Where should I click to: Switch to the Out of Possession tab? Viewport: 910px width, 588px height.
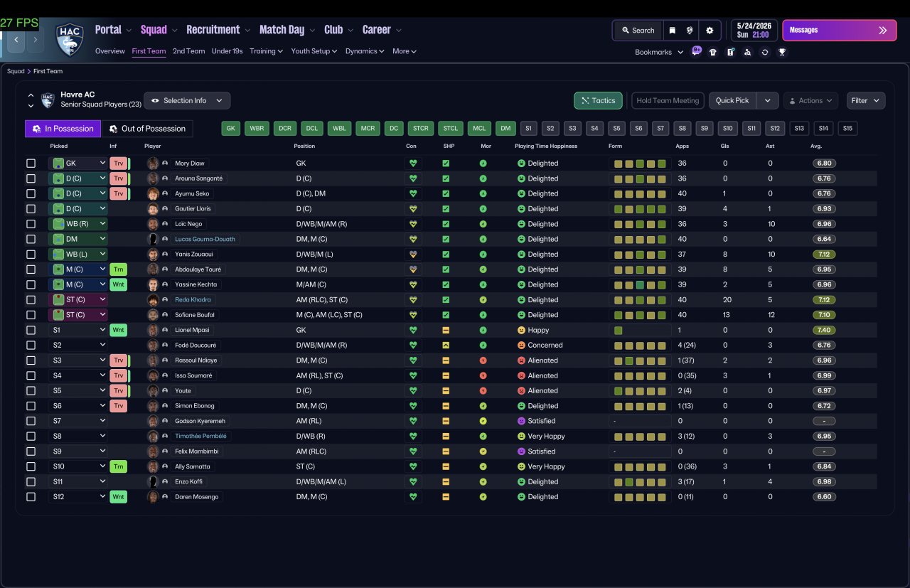[147, 129]
